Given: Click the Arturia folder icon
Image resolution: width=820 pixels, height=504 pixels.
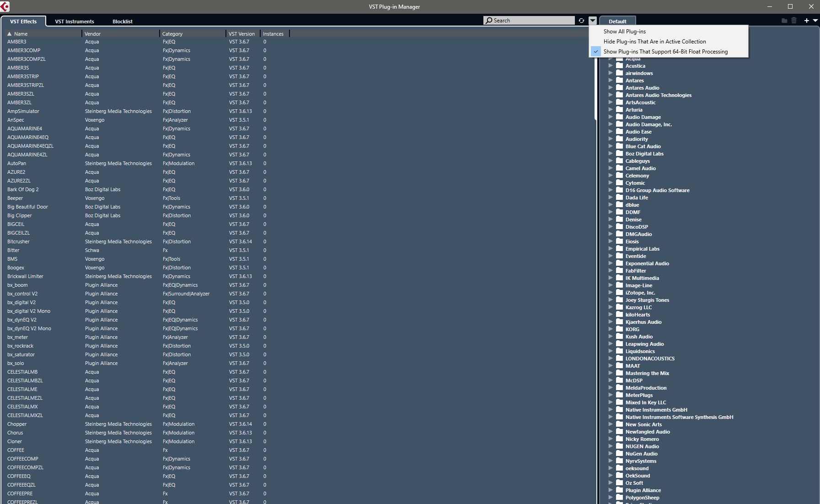Looking at the screenshot, I should click(x=620, y=109).
